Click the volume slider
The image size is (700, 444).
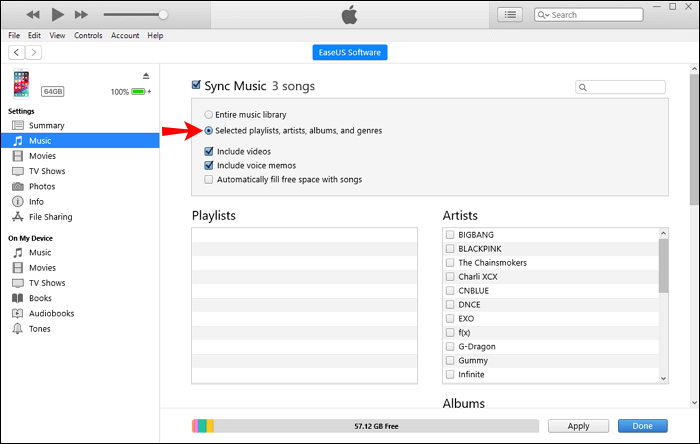[135, 15]
